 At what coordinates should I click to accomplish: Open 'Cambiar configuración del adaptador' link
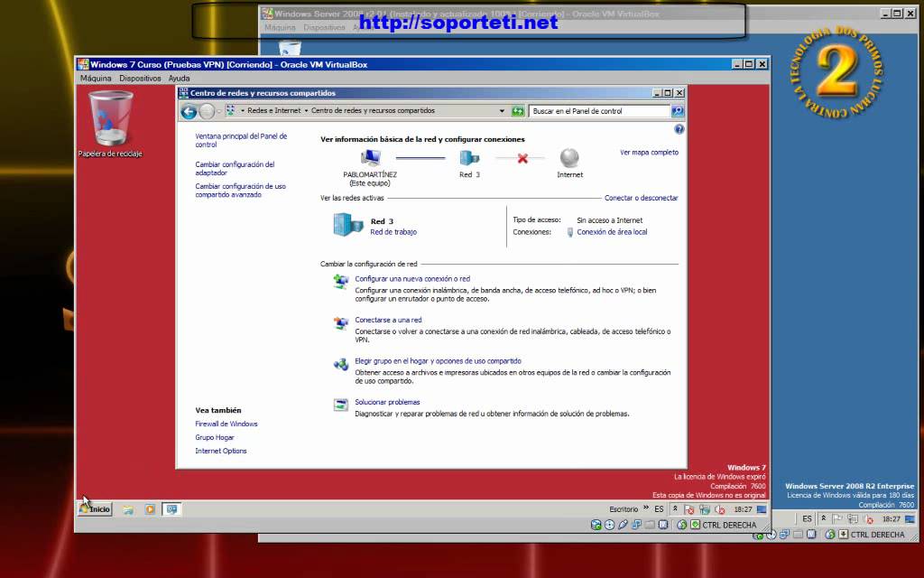point(235,169)
